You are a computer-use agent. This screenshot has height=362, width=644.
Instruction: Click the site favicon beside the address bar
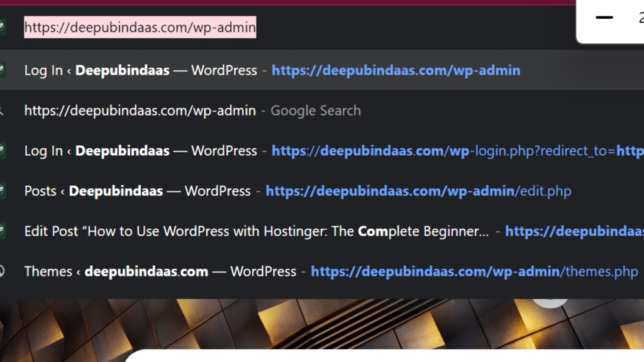click(x=2, y=28)
